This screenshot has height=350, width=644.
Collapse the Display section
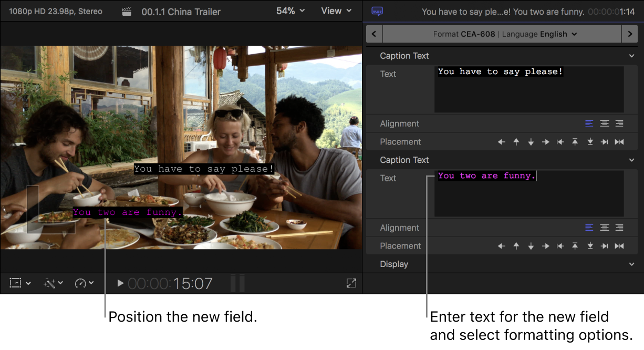tap(631, 264)
